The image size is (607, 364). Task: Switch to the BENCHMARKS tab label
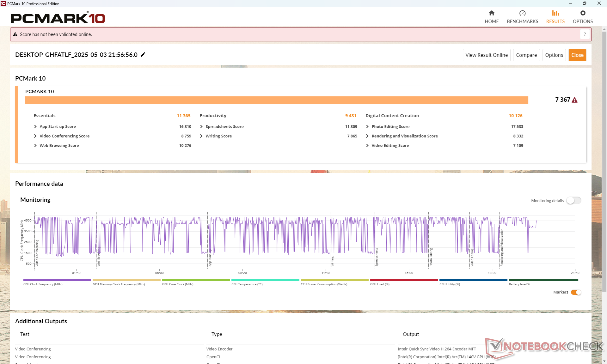coord(522,21)
